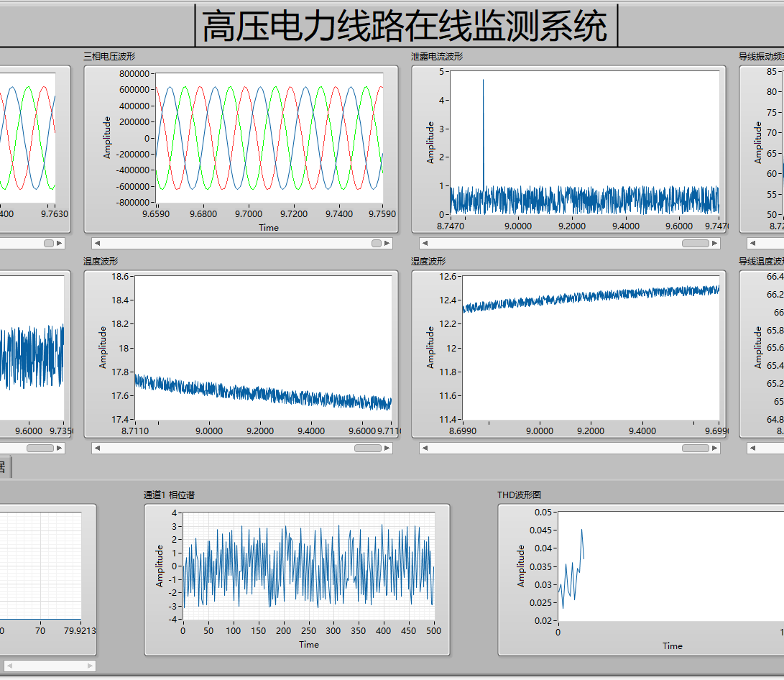
Task: Click right scroll arrow of scrollbar left of 温度波形
Action: [59, 448]
